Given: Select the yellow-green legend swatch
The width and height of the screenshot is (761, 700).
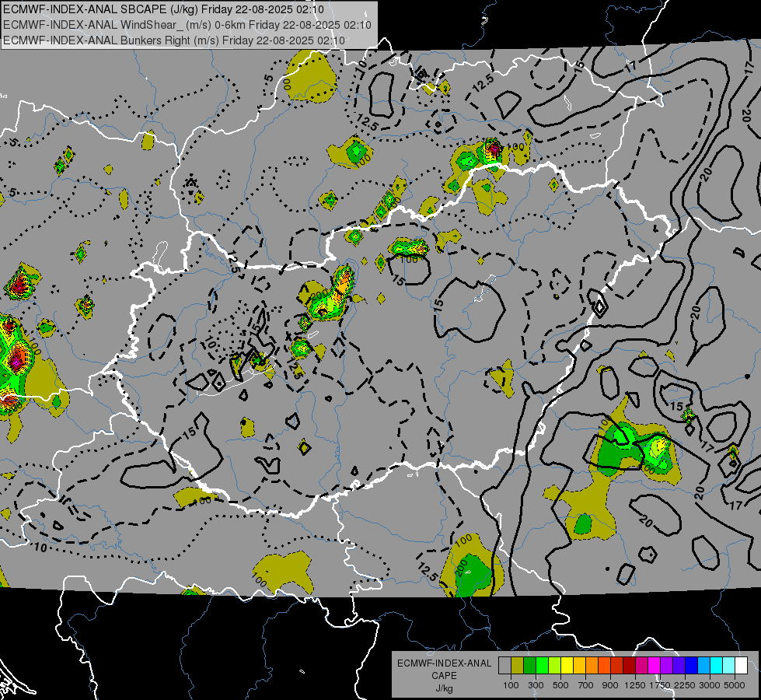Looking at the screenshot, I should [x=555, y=666].
